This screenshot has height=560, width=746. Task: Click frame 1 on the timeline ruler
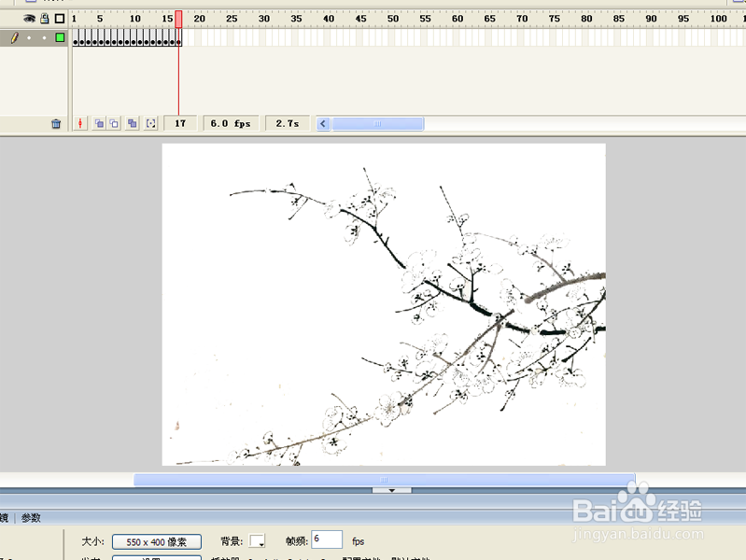[74, 19]
